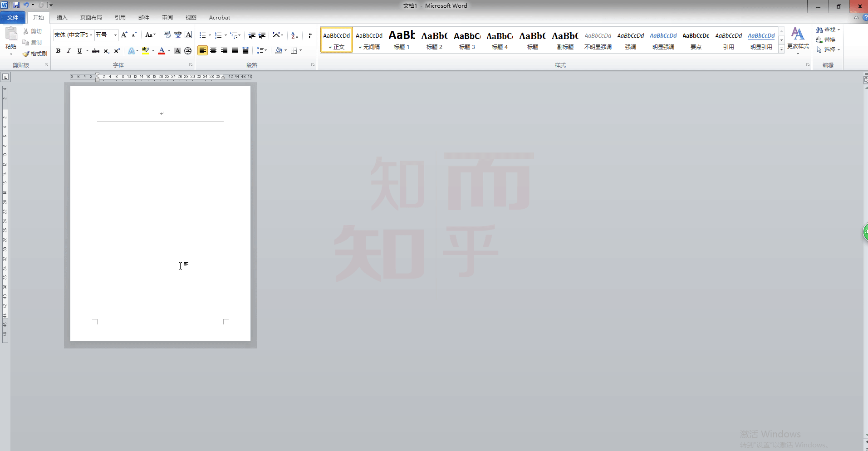Image resolution: width=868 pixels, height=451 pixels.
Task: Justify the paragraph text
Action: (235, 50)
